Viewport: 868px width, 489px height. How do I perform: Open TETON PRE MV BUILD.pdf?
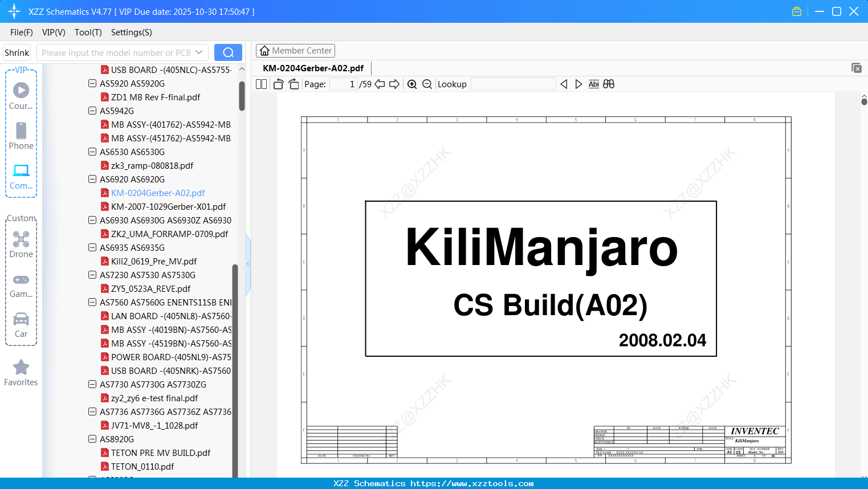point(161,453)
